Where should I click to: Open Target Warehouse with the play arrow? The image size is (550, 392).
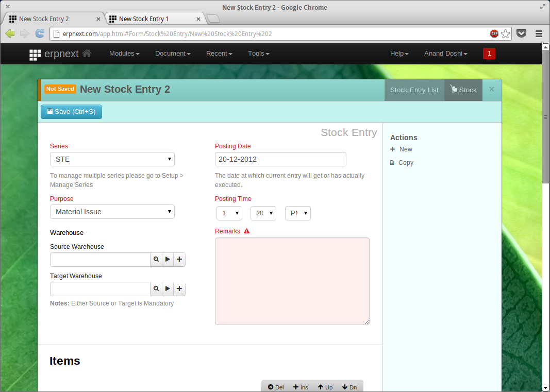[168, 289]
